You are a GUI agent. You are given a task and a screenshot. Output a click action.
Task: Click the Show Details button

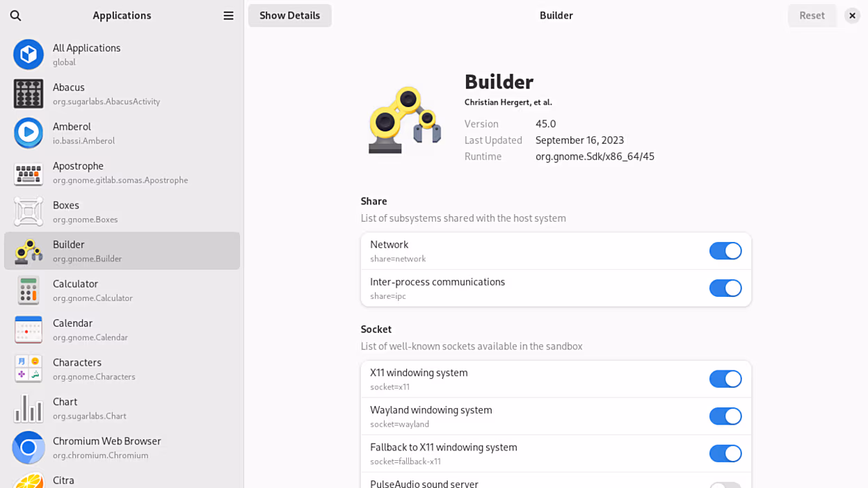point(290,15)
